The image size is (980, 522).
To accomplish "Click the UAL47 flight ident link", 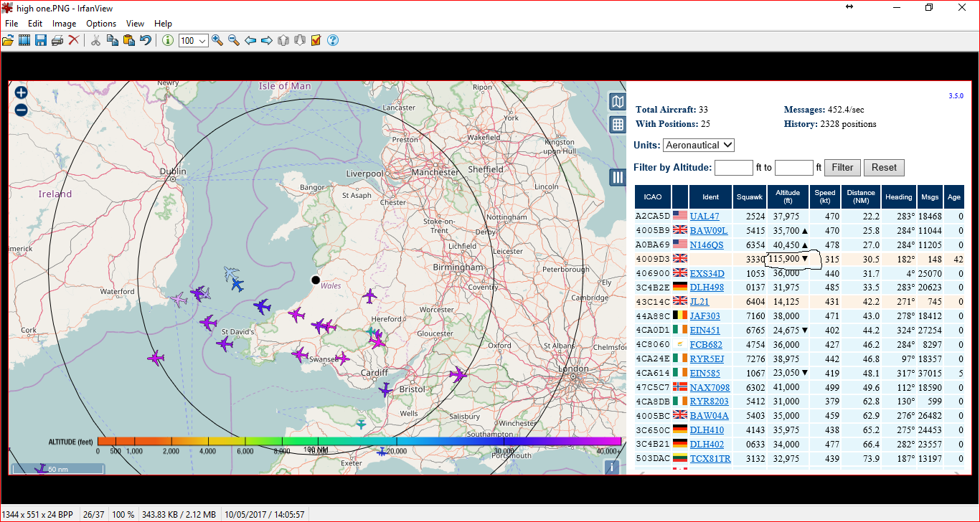I will (704, 217).
